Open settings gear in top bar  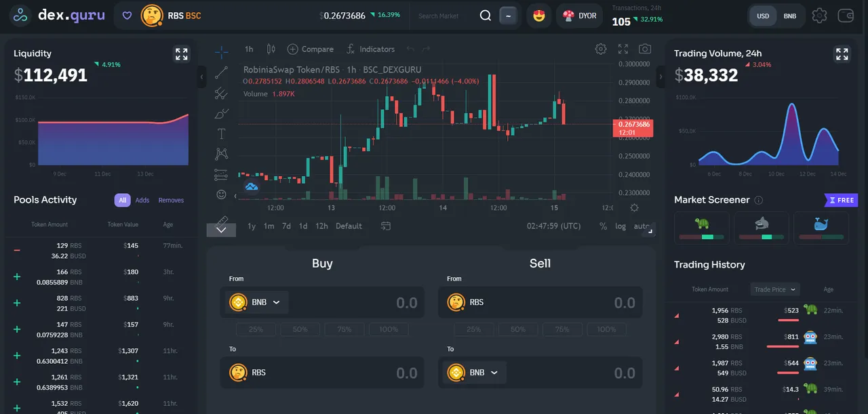pyautogui.click(x=819, y=16)
